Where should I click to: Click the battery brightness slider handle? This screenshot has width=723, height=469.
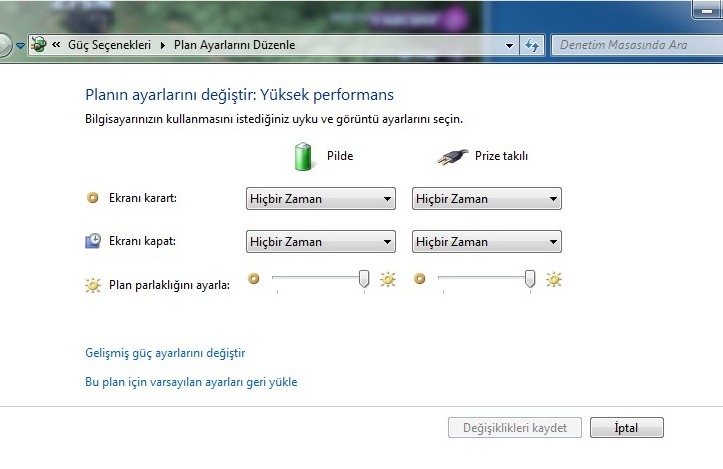click(x=364, y=279)
